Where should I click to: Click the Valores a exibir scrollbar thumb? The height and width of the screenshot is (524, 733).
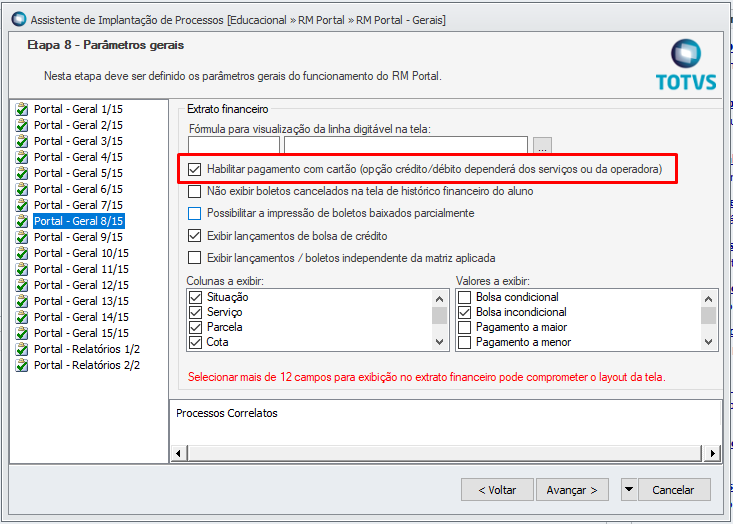(x=708, y=316)
